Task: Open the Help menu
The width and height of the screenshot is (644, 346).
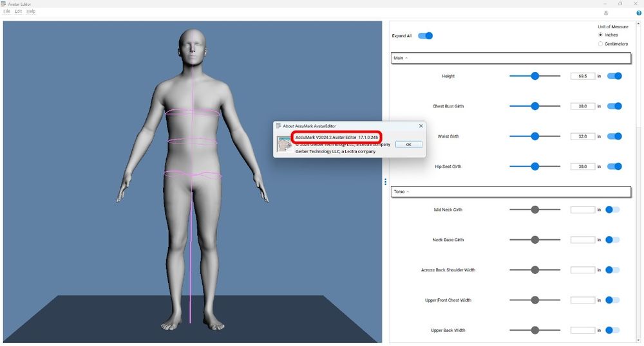Action: pyautogui.click(x=31, y=12)
